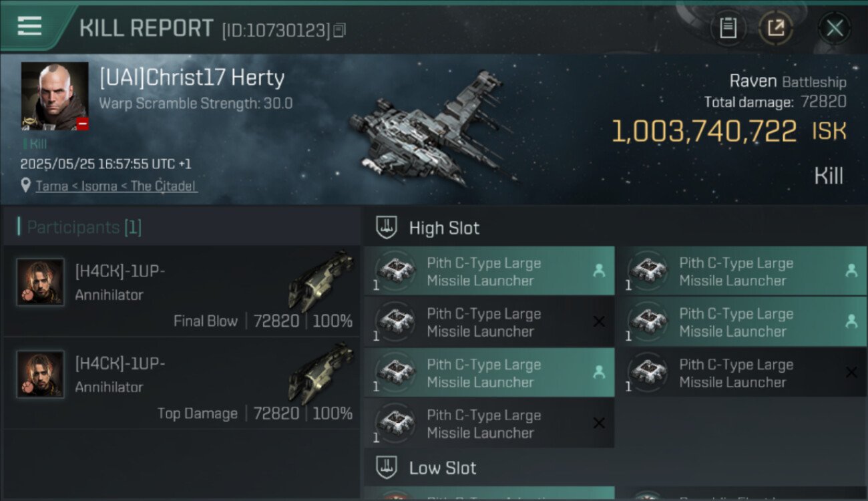868x501 pixels.
Task: Collapse the High Slot section
Action: [444, 228]
